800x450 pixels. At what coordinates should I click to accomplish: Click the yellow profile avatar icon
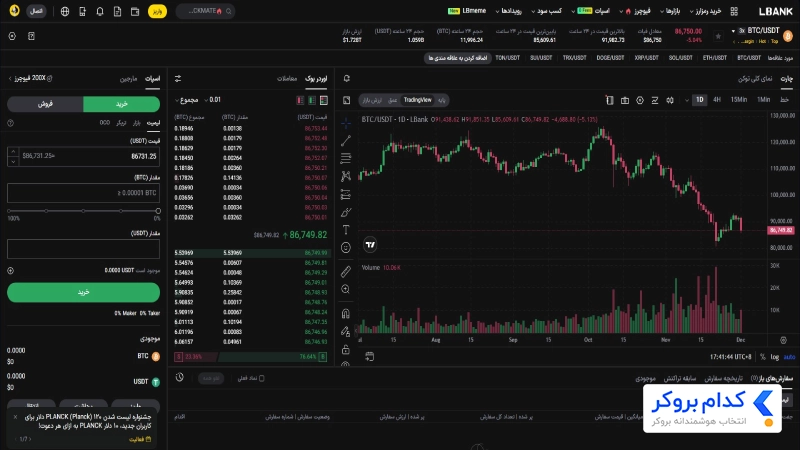[x=14, y=10]
